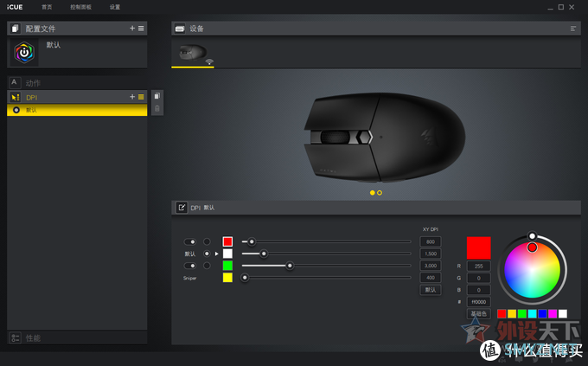Edit the hex color ff0000 field
Image resolution: width=588 pixels, height=366 pixels.
click(x=478, y=302)
